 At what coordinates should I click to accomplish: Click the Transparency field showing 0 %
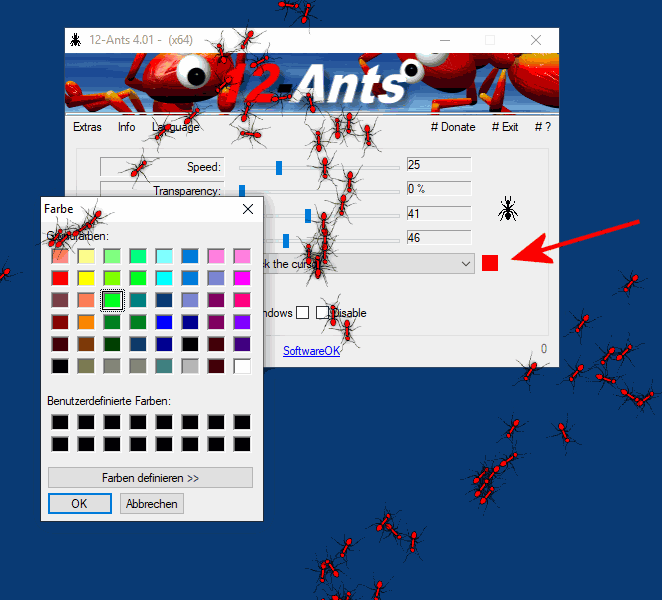(439, 189)
